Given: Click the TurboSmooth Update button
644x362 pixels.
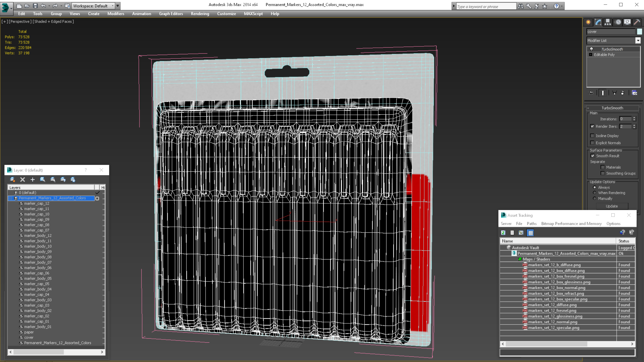Looking at the screenshot, I should (612, 206).
